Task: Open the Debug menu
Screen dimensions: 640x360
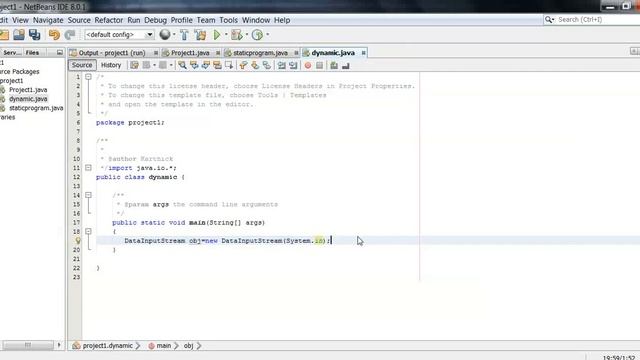Action: pos(156,20)
